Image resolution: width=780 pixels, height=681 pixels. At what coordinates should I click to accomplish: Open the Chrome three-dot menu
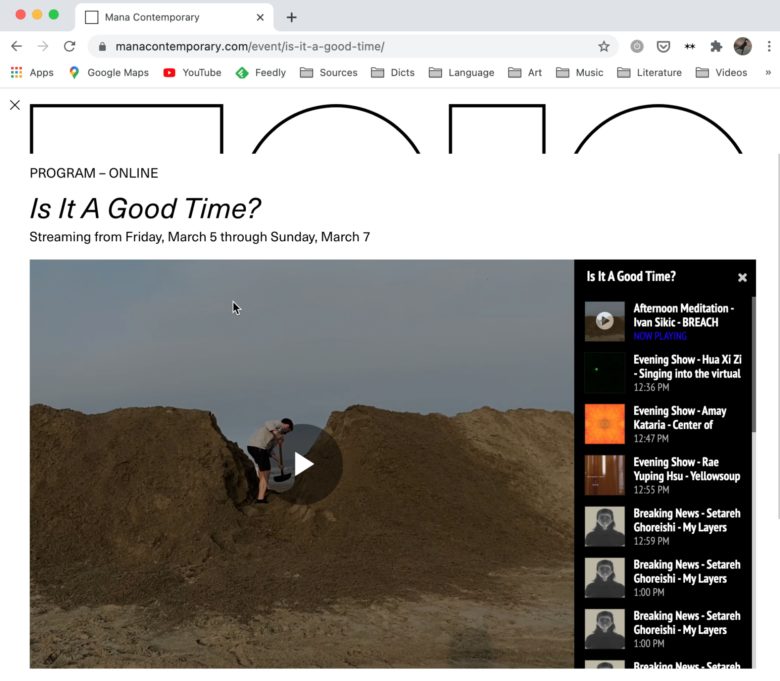click(767, 46)
